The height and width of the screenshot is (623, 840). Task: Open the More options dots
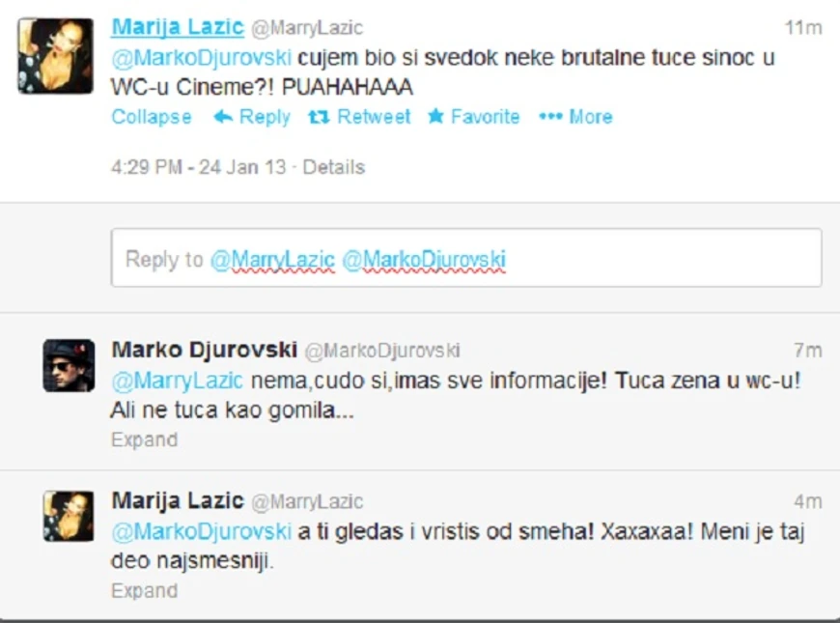[550, 116]
